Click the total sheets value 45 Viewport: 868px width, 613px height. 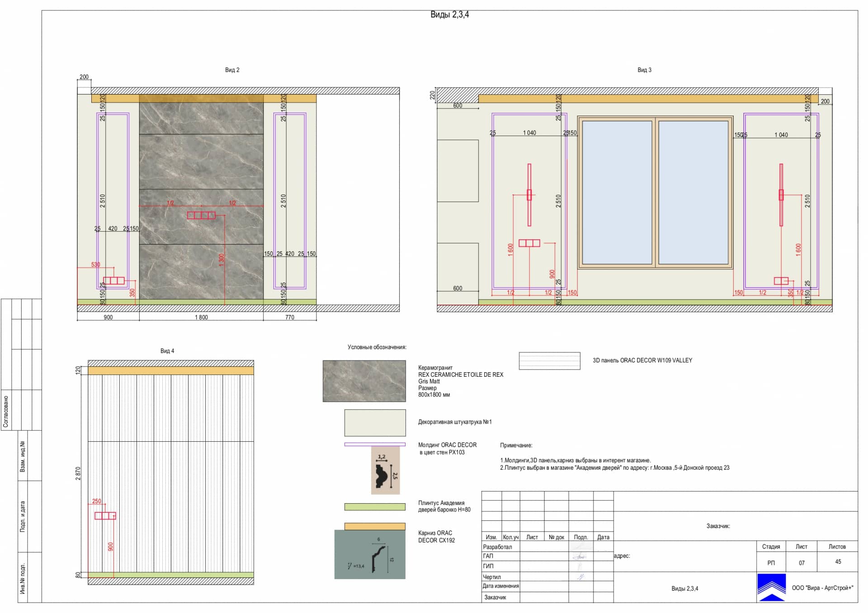pos(838,562)
